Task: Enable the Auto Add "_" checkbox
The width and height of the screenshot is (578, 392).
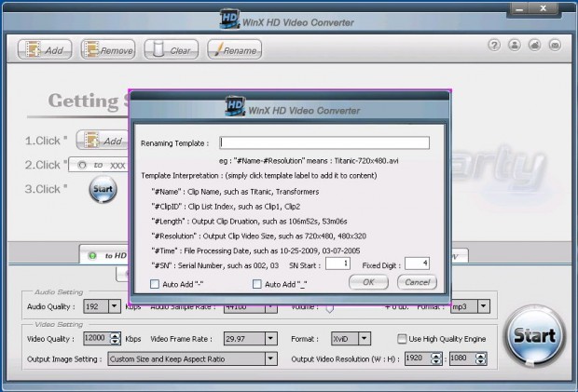Action: [257, 284]
